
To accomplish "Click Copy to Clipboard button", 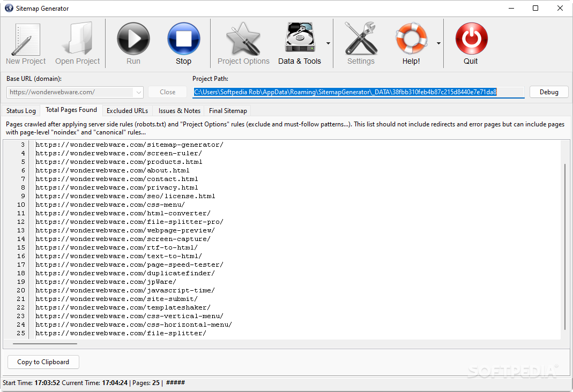I will click(43, 362).
